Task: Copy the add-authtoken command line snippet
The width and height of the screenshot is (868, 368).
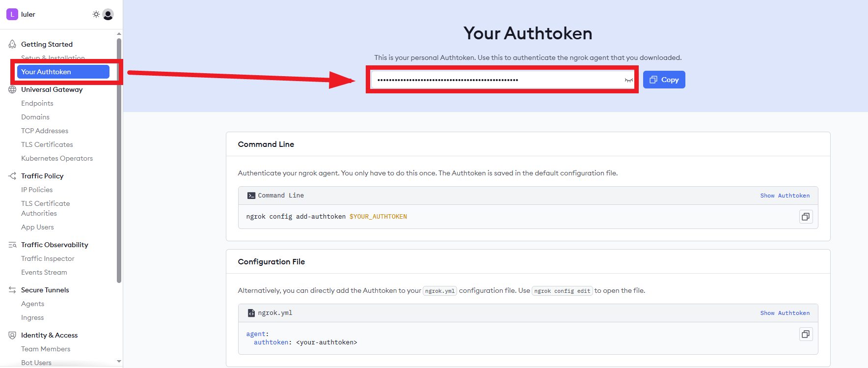Action: coord(806,217)
